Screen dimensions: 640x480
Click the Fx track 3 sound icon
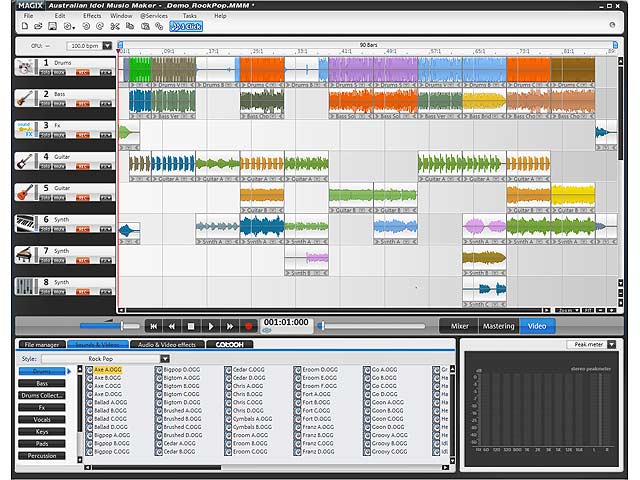(26, 129)
